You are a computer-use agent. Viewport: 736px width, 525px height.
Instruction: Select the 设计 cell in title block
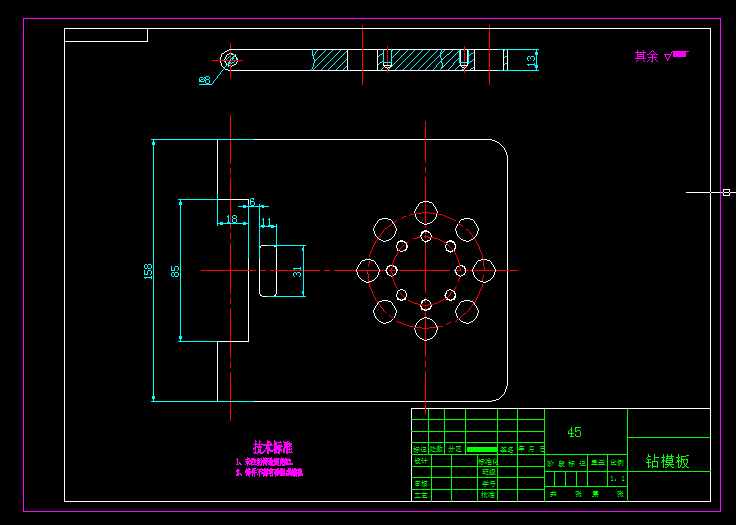click(x=421, y=461)
